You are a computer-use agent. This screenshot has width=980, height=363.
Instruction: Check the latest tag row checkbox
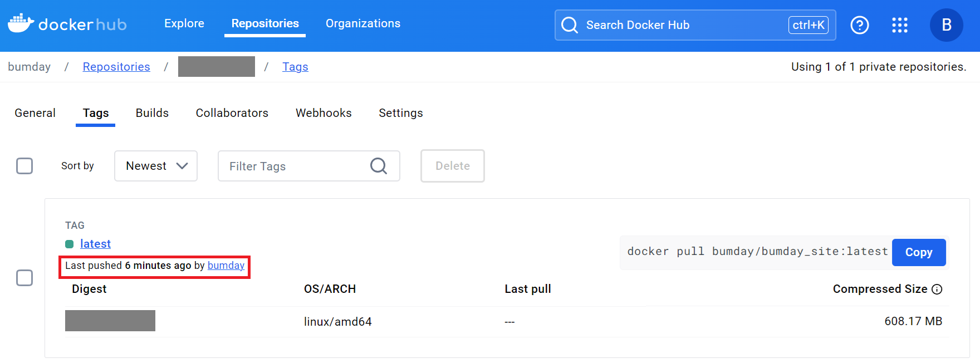click(24, 278)
